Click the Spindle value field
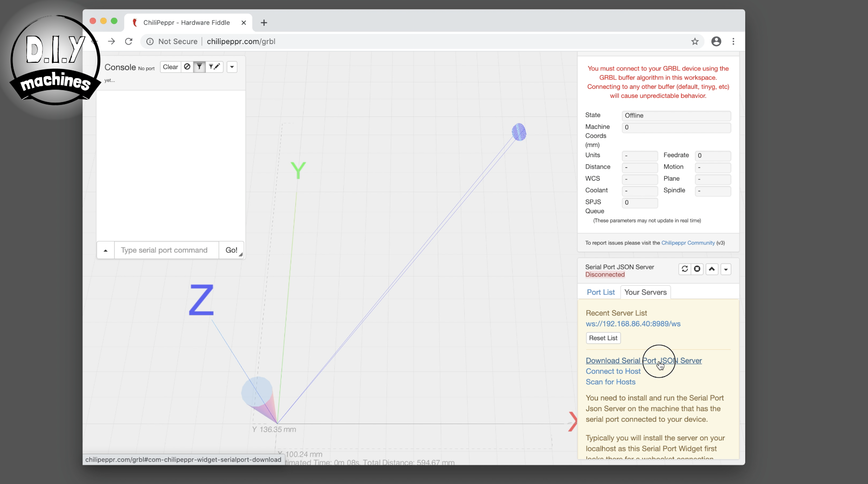This screenshot has height=484, width=868. pos(713,191)
